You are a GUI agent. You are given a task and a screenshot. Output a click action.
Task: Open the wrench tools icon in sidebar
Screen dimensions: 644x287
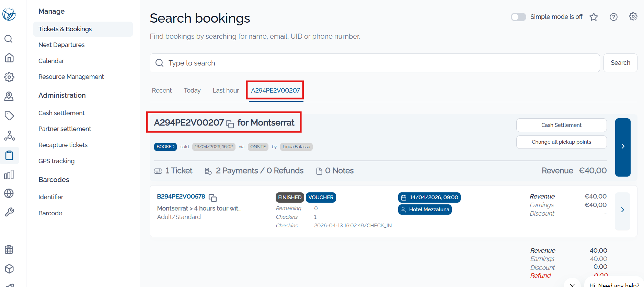(9, 212)
